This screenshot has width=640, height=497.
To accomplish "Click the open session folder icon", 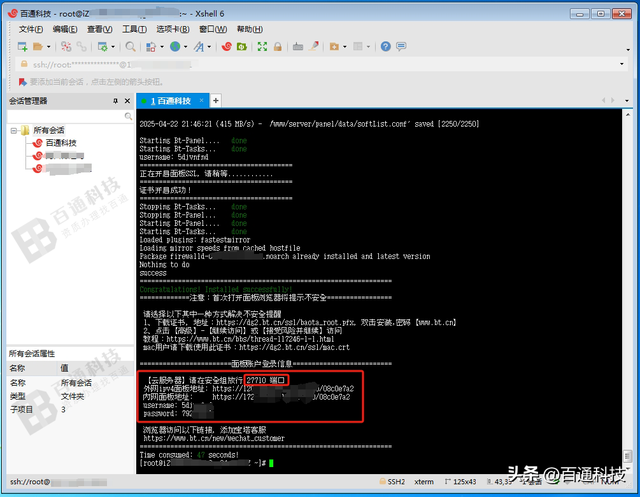I will click(x=38, y=46).
